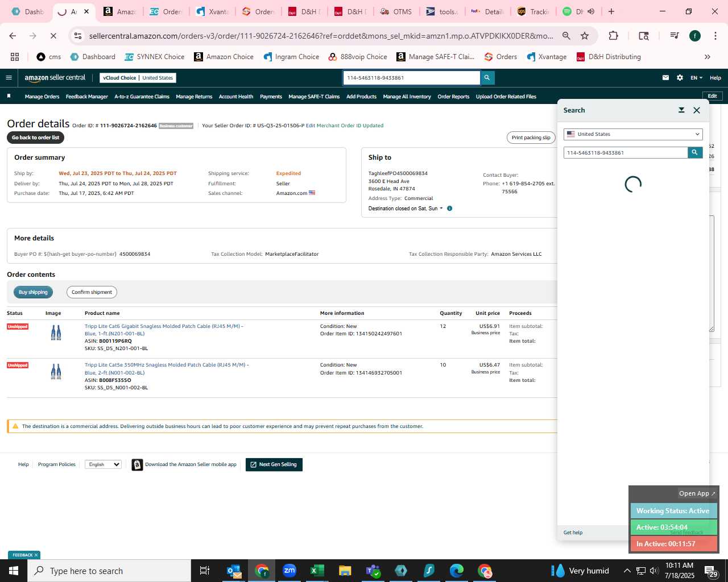Open File Explorer from the taskbar
The width and height of the screenshot is (728, 582).
point(345,571)
